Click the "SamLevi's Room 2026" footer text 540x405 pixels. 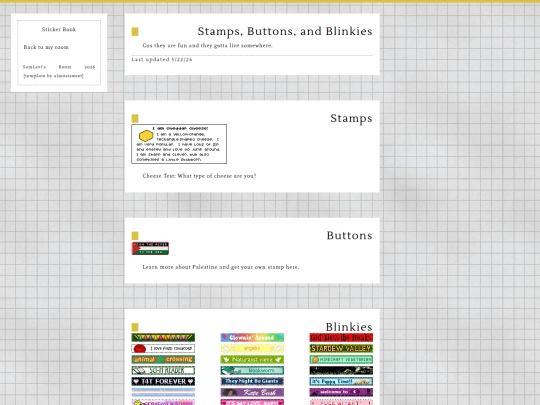[59, 67]
